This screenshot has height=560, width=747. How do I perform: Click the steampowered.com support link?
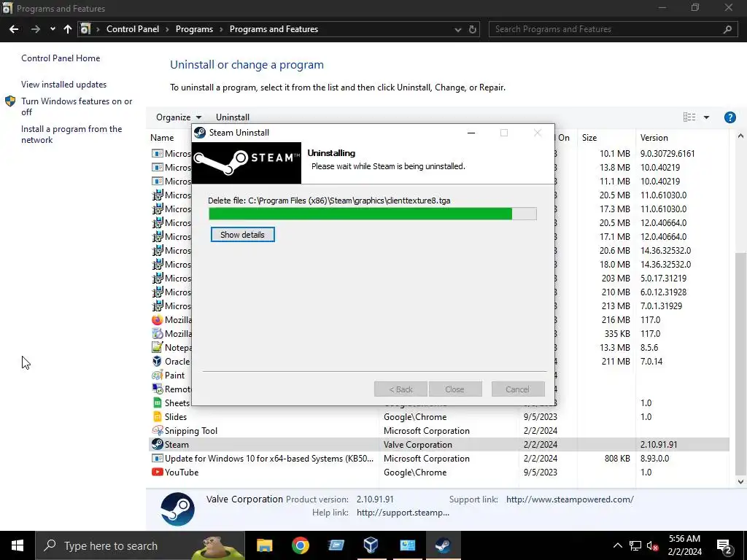(x=570, y=499)
